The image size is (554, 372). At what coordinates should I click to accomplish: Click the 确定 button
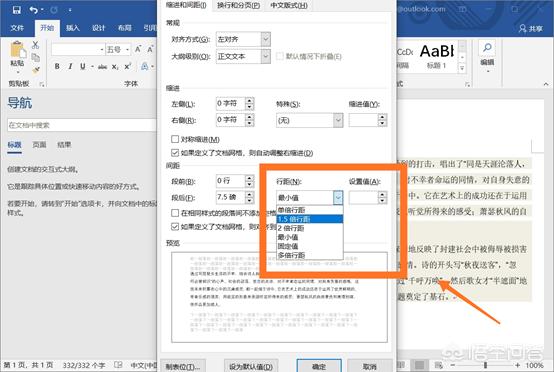(319, 366)
